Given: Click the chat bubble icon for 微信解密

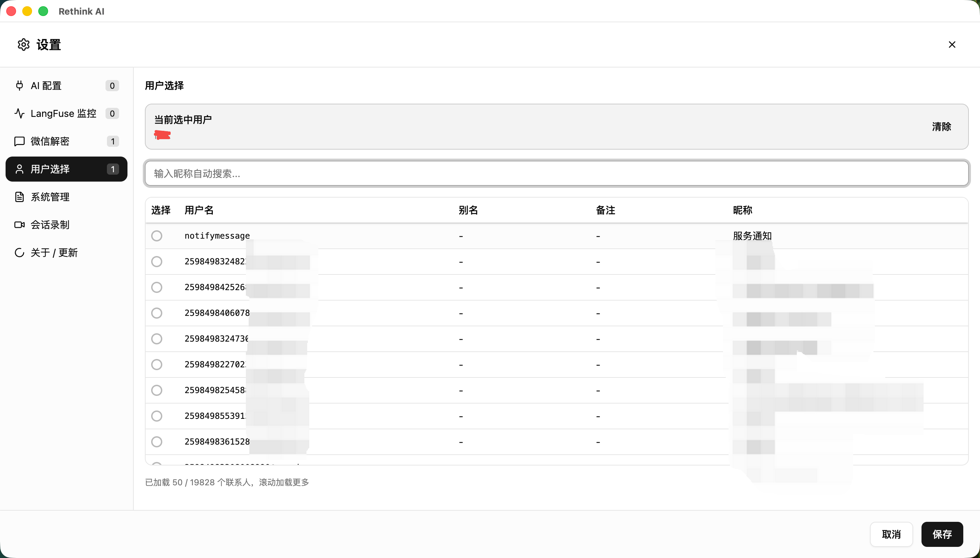Looking at the screenshot, I should (19, 142).
